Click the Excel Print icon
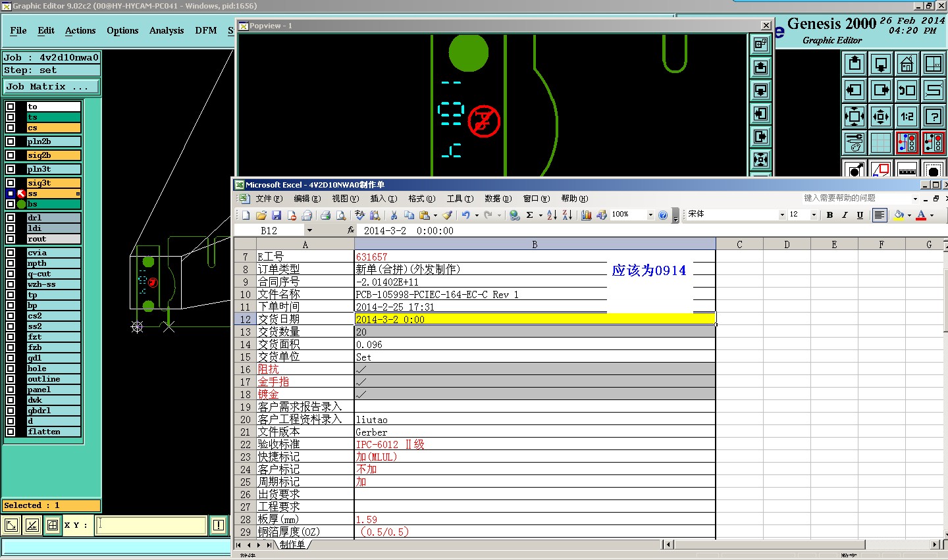This screenshot has height=560, width=948. click(x=325, y=215)
